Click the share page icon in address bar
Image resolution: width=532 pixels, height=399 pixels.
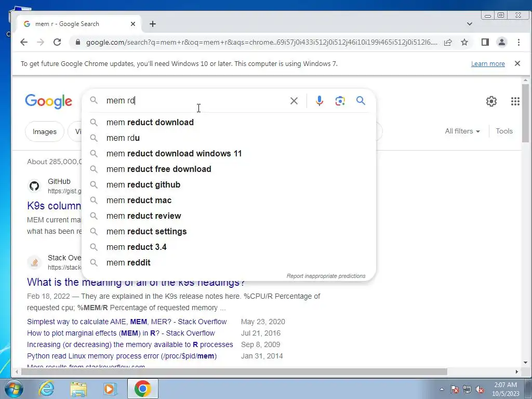pyautogui.click(x=448, y=42)
